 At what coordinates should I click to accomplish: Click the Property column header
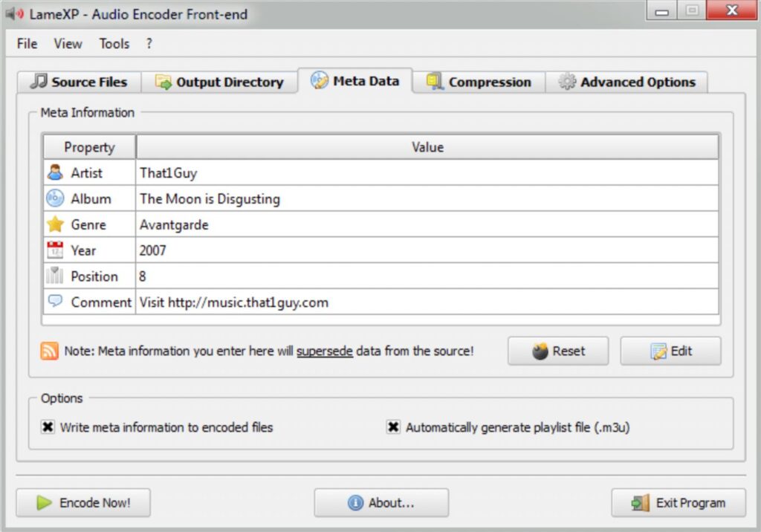pos(89,147)
